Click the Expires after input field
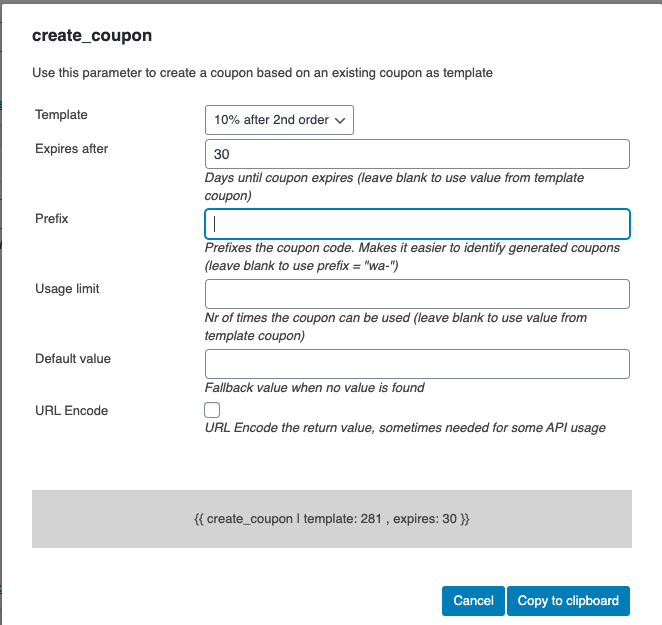The image size is (662, 625). click(x=417, y=154)
